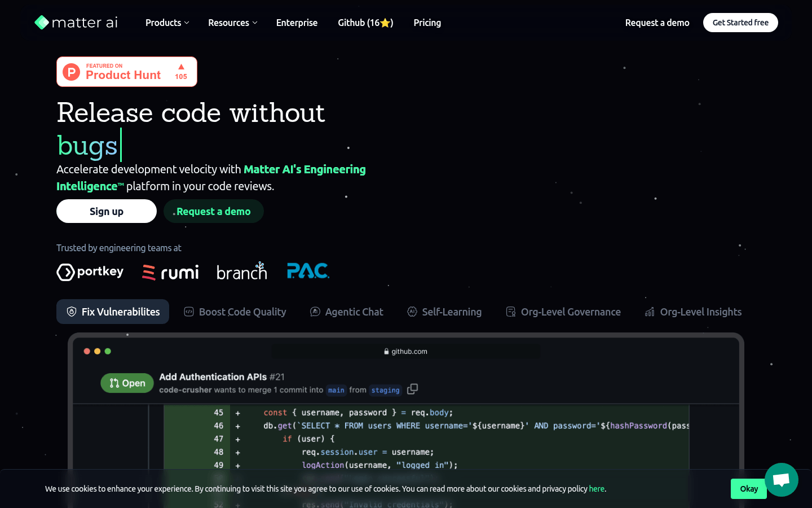Go to the Enterprise page
The width and height of the screenshot is (812, 508).
tap(297, 23)
